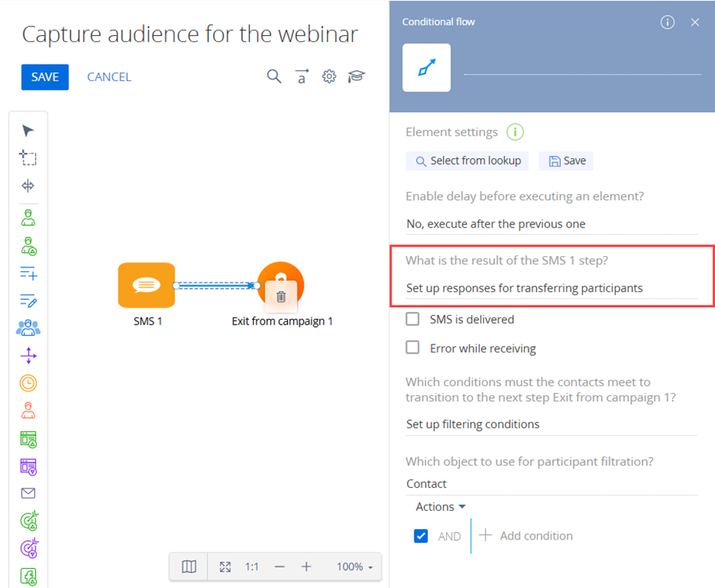715x588 pixels.
Task: Click the email envelope element icon
Action: [29, 493]
